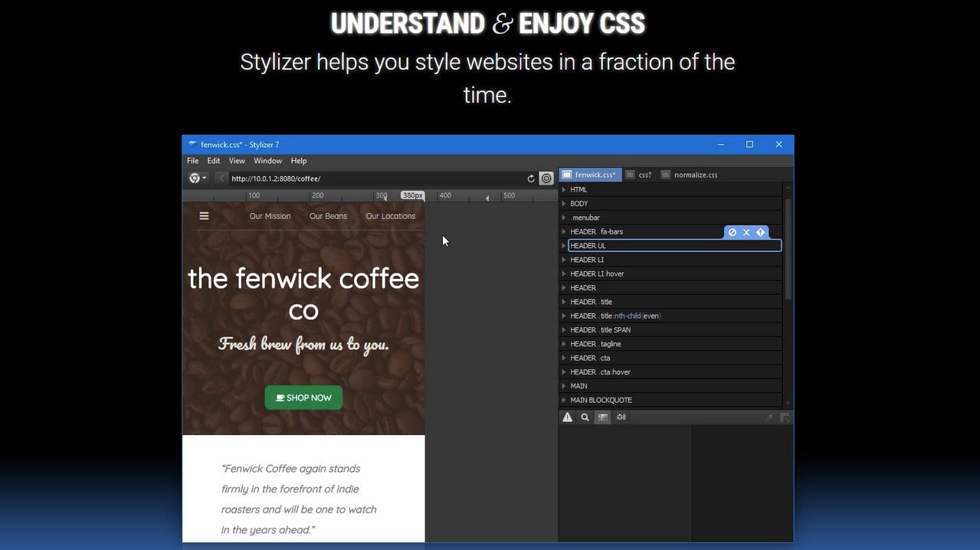
Task: Select the MAIN BLOCKQUOTE row
Action: [x=670, y=400]
